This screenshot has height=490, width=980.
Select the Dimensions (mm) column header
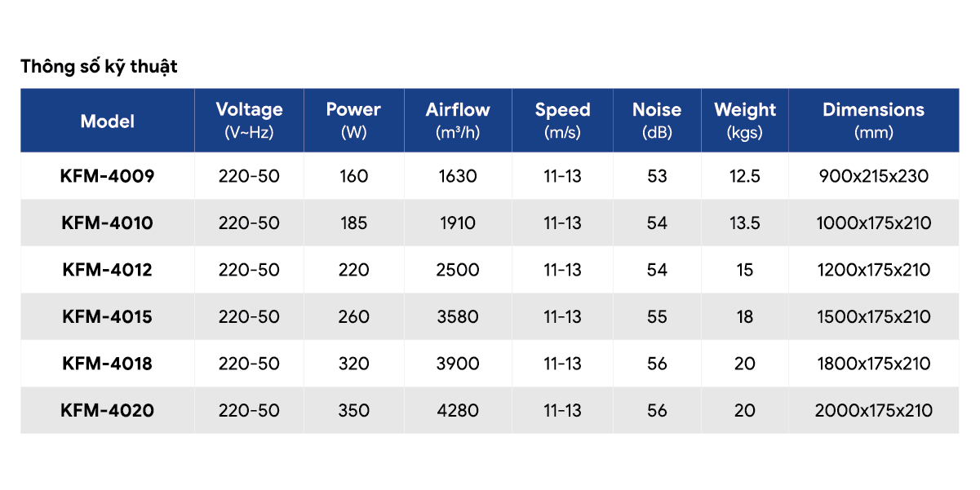(x=873, y=120)
